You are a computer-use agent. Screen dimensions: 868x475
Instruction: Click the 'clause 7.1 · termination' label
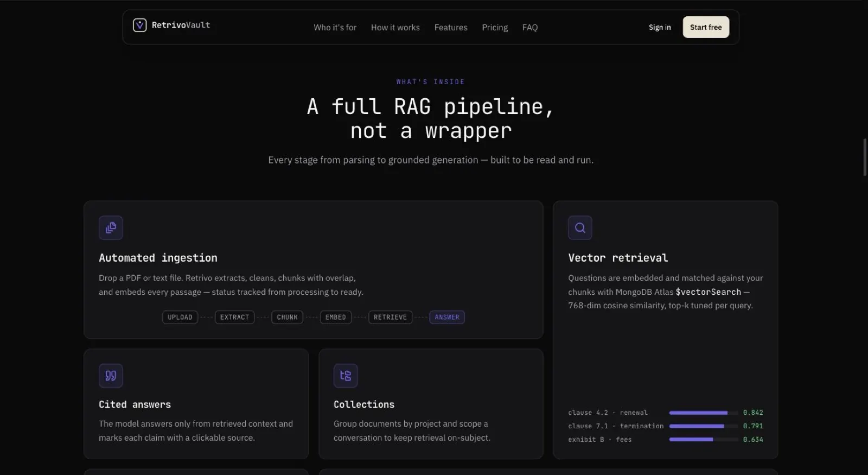(616, 426)
